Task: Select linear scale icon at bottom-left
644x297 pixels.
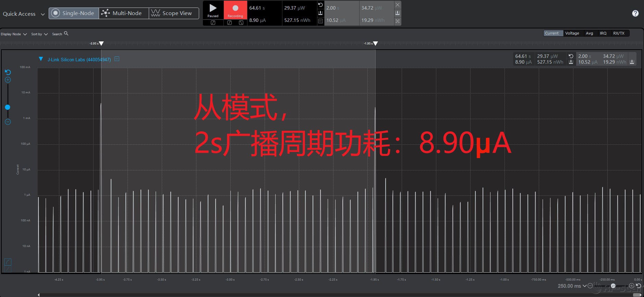Action: pyautogui.click(x=8, y=269)
